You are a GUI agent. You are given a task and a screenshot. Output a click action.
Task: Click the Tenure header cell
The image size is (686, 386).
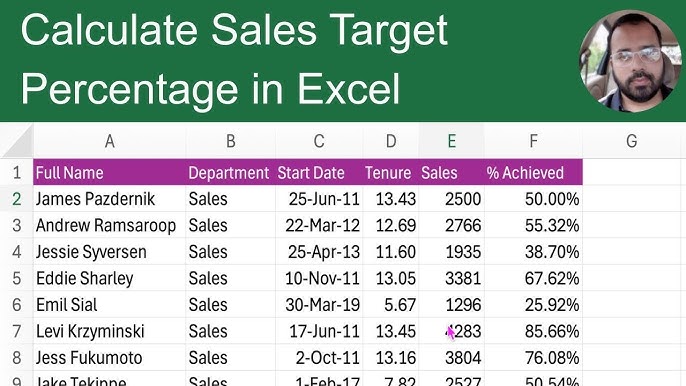(x=391, y=172)
